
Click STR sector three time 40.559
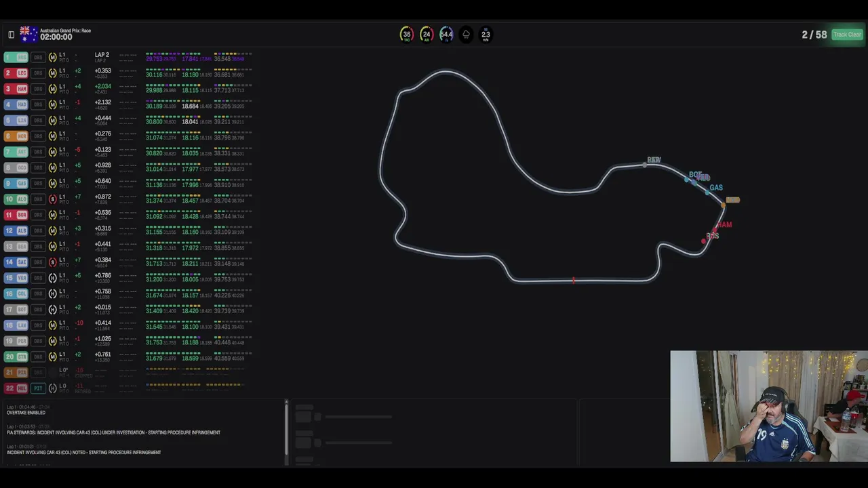[222, 359]
